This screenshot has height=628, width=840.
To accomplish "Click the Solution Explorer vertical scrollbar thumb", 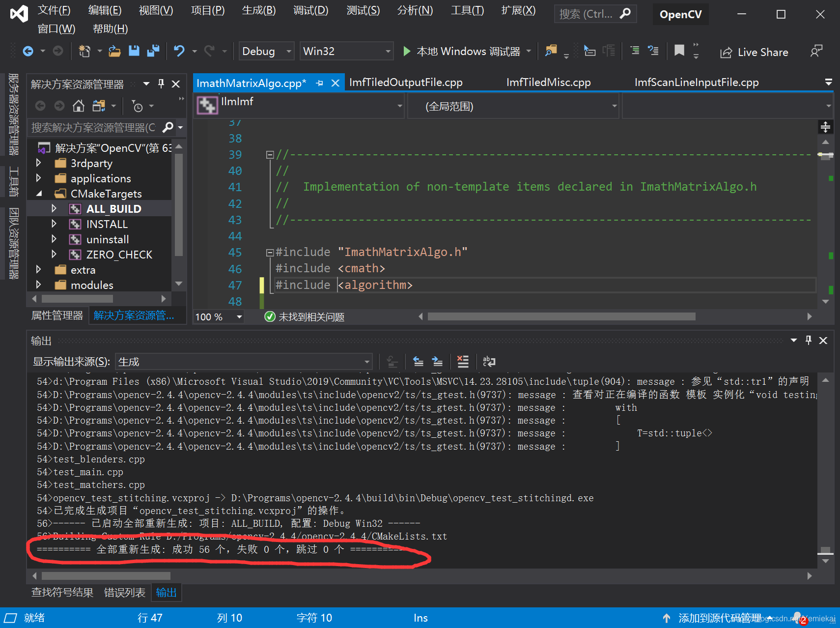I will click(179, 204).
